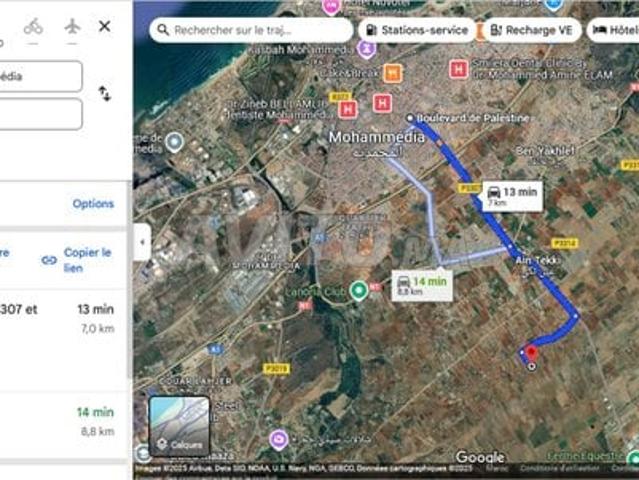The width and height of the screenshot is (639, 480).
Task: Select the cycling travel mode icon
Action: 33,27
